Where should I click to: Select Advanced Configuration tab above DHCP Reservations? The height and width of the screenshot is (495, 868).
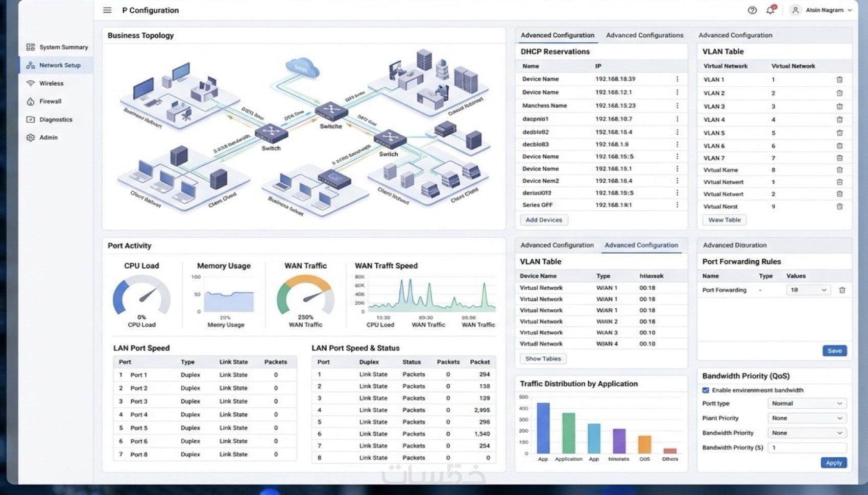[557, 35]
